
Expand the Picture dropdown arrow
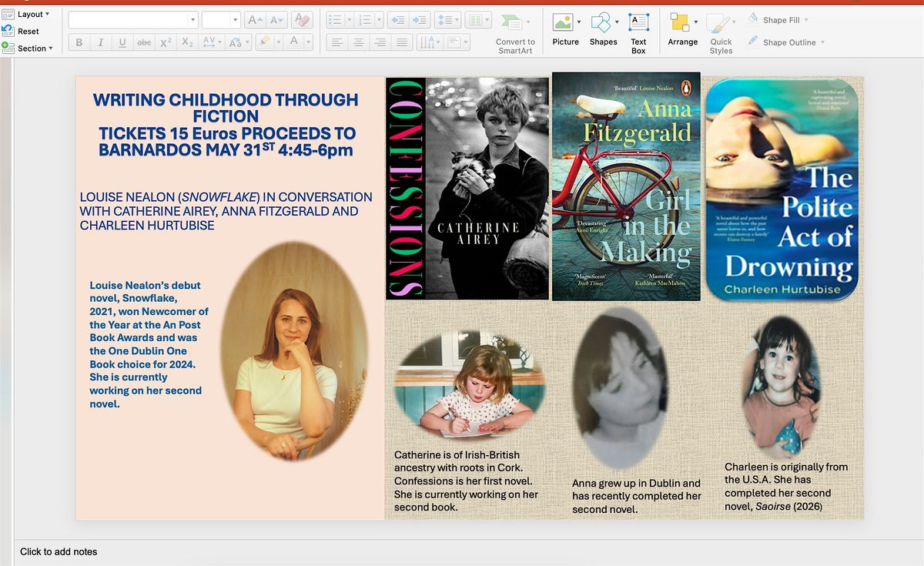[579, 22]
